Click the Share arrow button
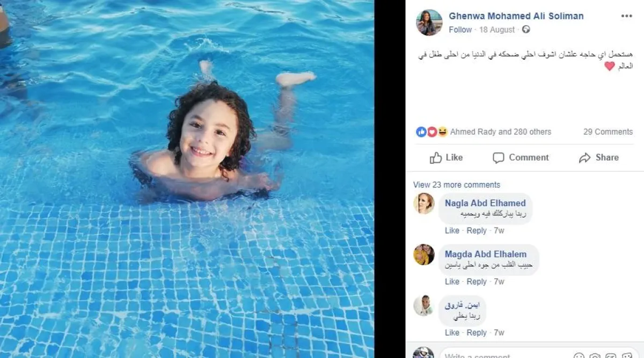The width and height of the screenshot is (644, 358). click(598, 157)
